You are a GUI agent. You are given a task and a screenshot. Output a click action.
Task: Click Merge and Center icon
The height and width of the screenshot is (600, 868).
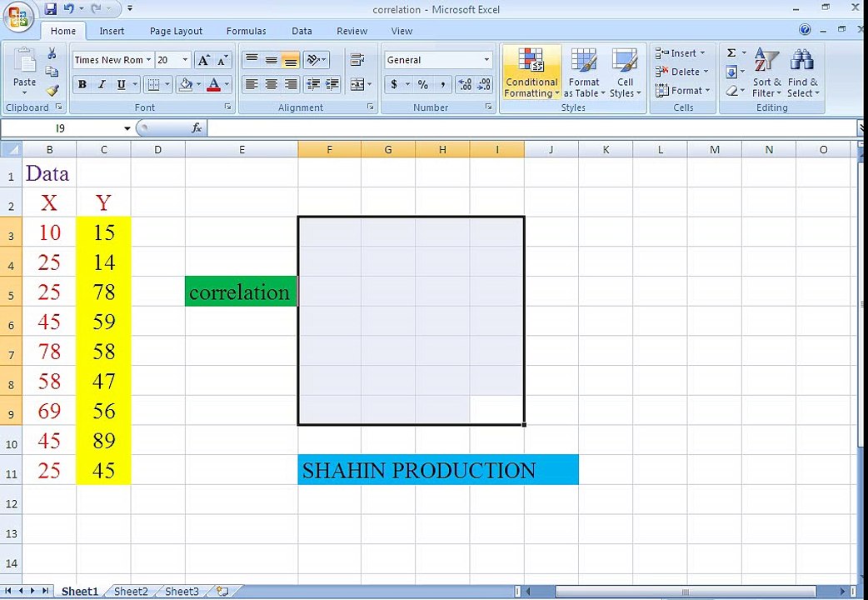357,84
